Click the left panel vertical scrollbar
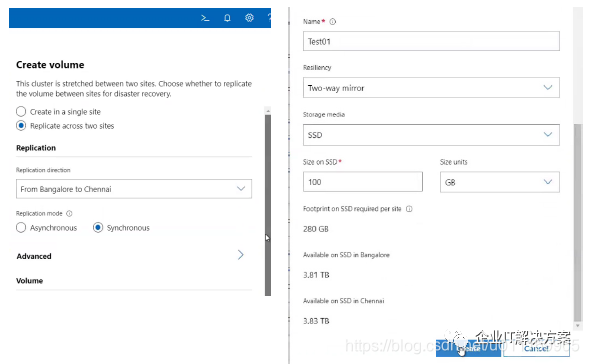The height and width of the screenshot is (364, 589). click(x=268, y=205)
